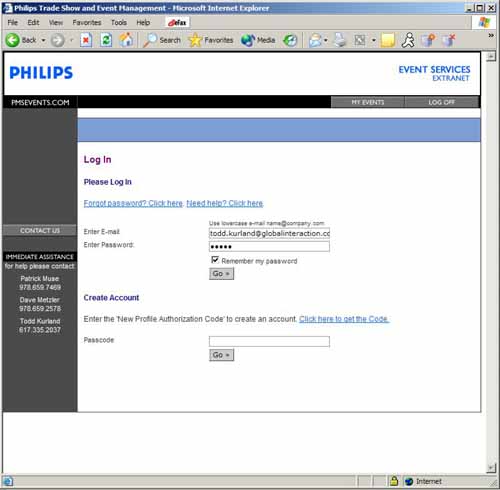Click Forgot password? Click here link
This screenshot has height=490, width=500.
(133, 203)
